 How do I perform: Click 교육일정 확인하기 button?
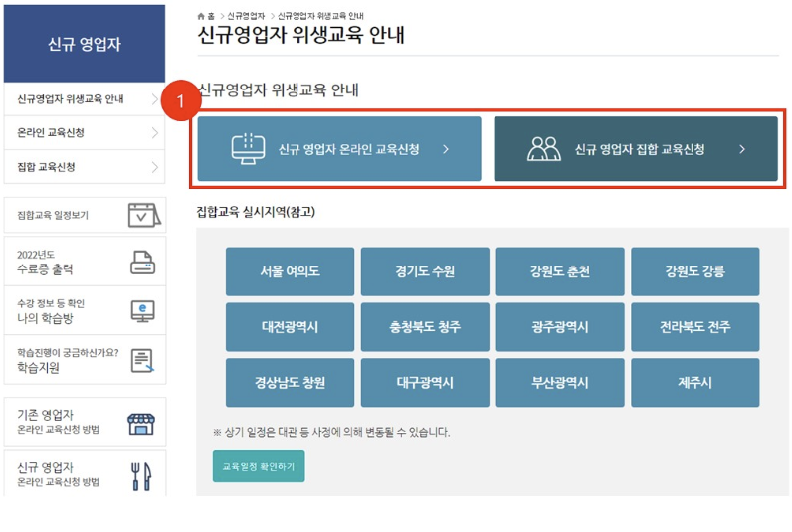tap(259, 466)
